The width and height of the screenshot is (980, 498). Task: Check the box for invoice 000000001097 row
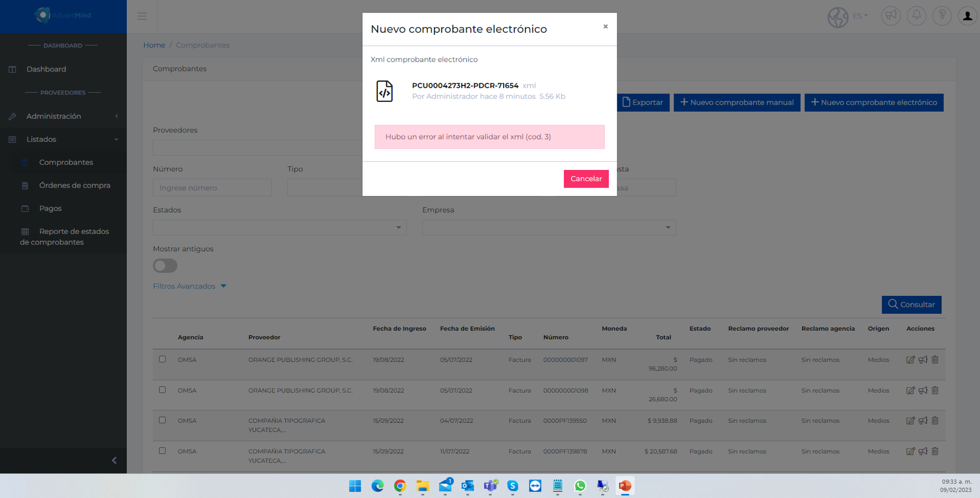(x=162, y=359)
